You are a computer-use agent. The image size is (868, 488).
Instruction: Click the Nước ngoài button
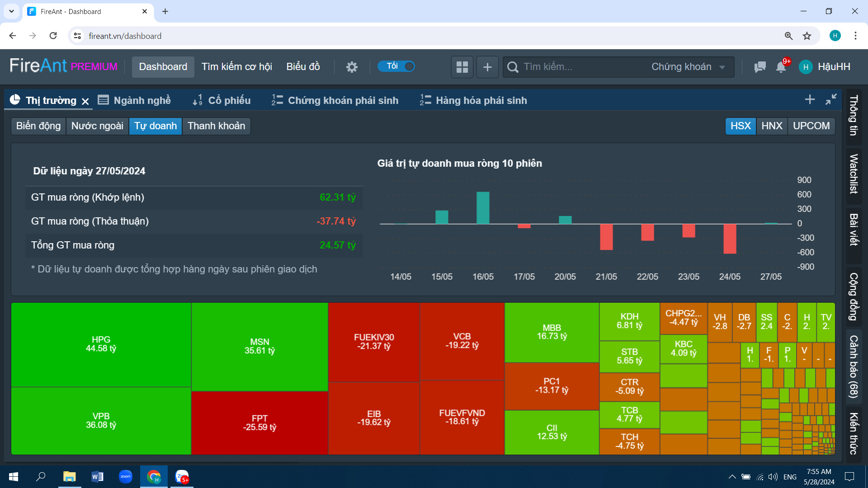tap(97, 126)
